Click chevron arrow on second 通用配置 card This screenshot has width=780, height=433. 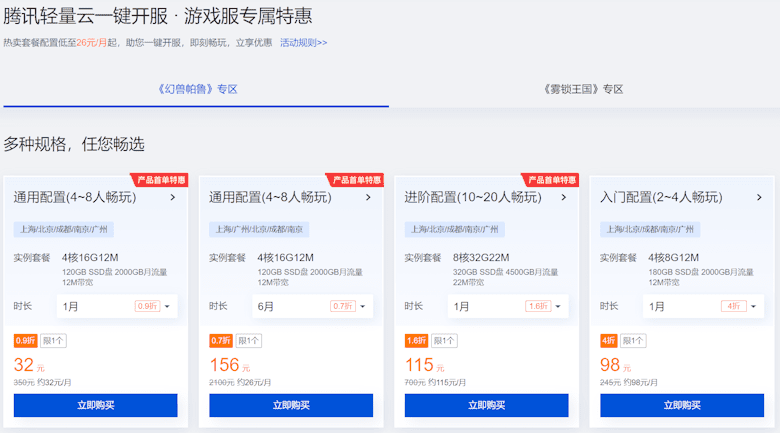click(x=368, y=198)
